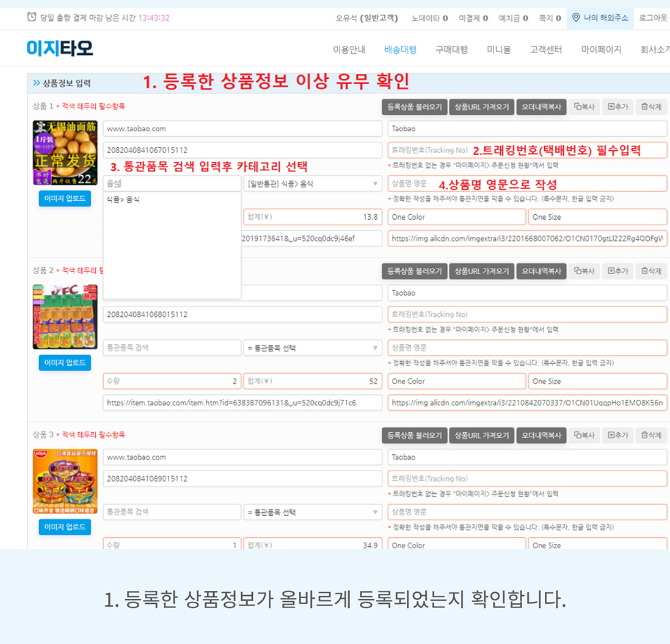Add a product after 상품 2 using 추가
Image resolution: width=670 pixels, height=644 pixels.
coord(618,271)
